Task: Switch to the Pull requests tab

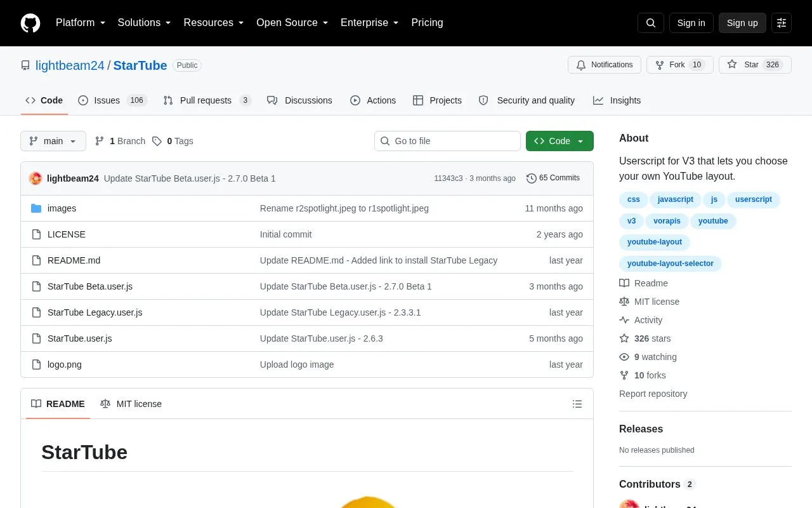Action: 207,100
